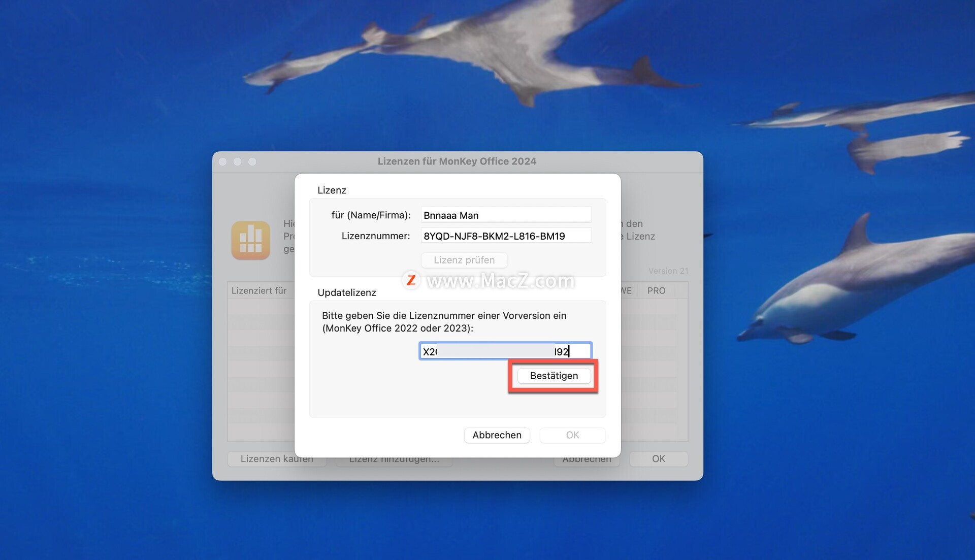Close the Lizenzen window via red button
Image resolution: width=975 pixels, height=560 pixels.
coord(222,161)
